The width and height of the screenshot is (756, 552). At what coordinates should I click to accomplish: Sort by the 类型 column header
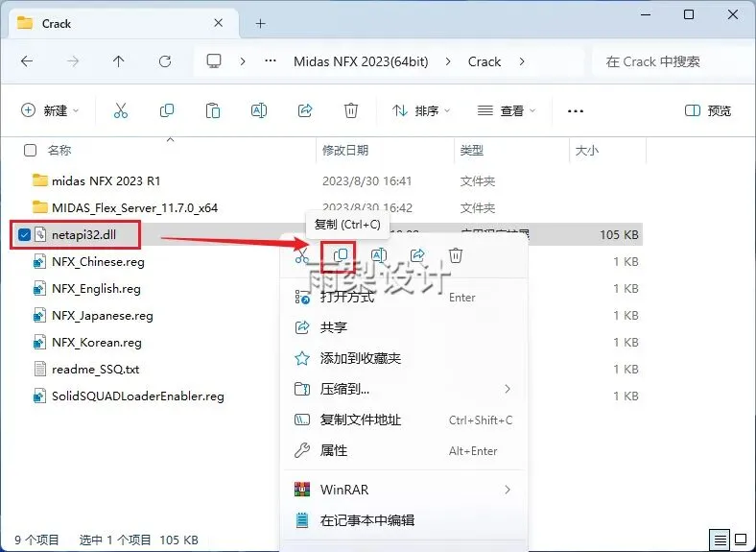(x=471, y=151)
